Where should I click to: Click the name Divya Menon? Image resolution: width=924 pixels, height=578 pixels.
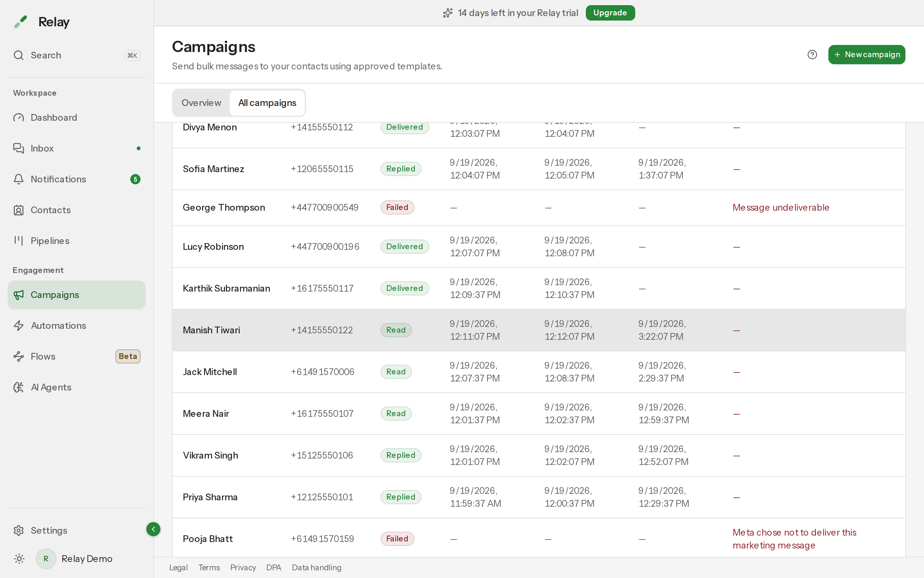pos(210,127)
